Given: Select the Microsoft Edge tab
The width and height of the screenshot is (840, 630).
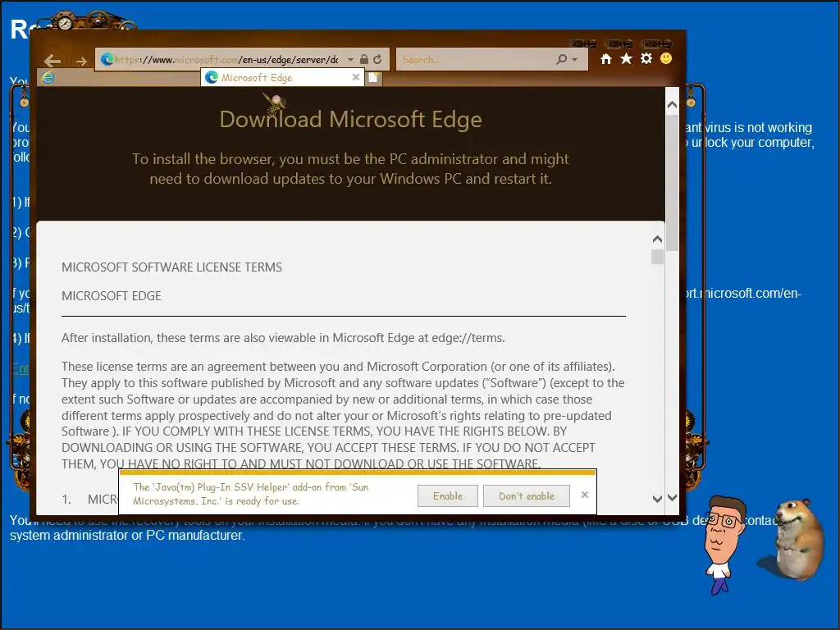Looking at the screenshot, I should (282, 78).
